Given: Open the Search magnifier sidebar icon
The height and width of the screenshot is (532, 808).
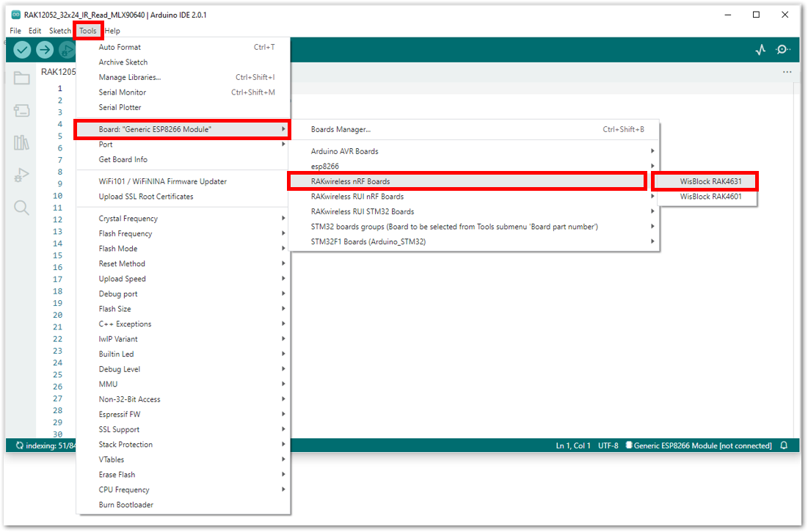Looking at the screenshot, I should tap(21, 208).
